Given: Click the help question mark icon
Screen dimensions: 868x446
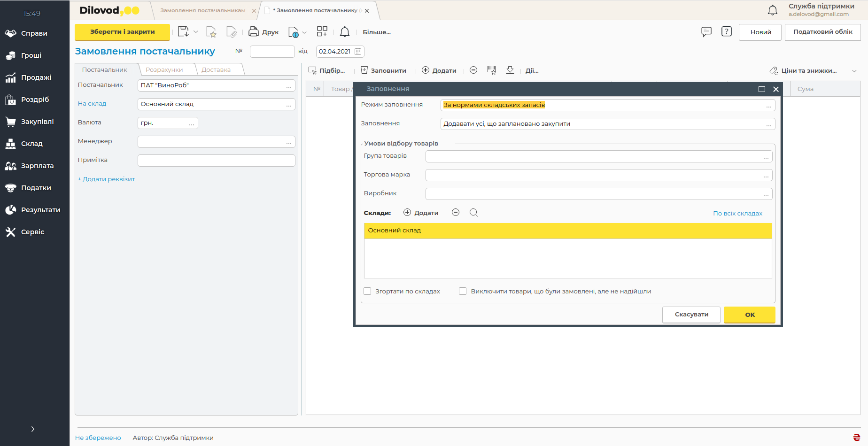Looking at the screenshot, I should pyautogui.click(x=726, y=32).
